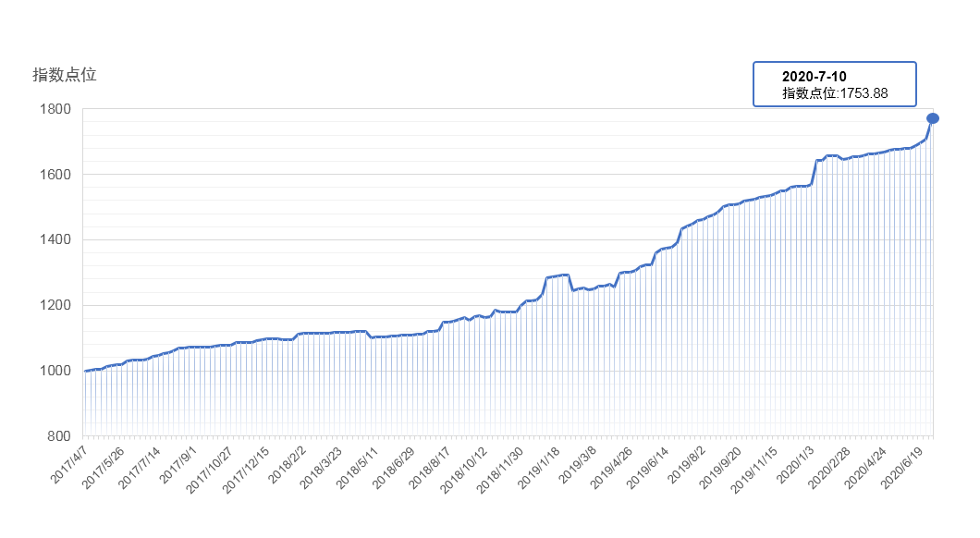Click the highlighted 2020-7-10 data point marker
Image resolution: width=980 pixels, height=538 pixels.
pyautogui.click(x=933, y=118)
